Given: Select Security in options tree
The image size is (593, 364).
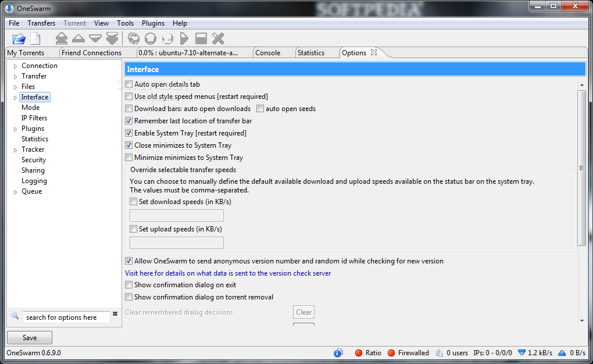Looking at the screenshot, I should pyautogui.click(x=34, y=160).
